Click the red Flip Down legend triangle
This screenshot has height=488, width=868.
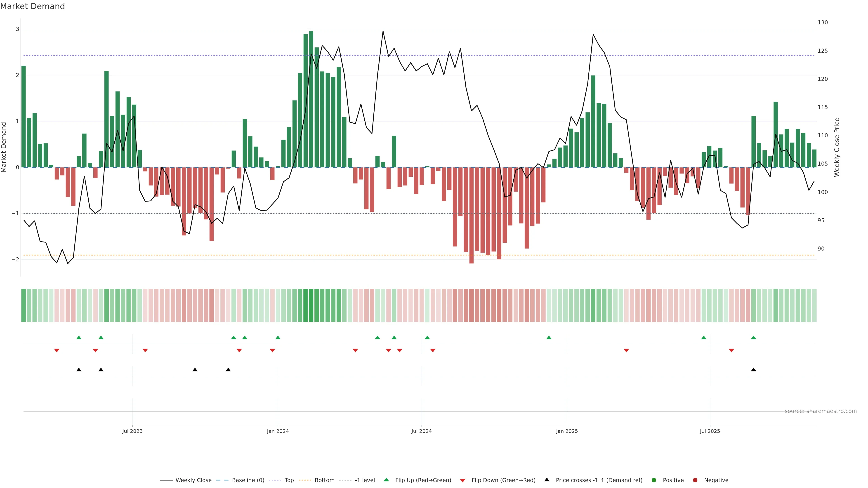463,481
